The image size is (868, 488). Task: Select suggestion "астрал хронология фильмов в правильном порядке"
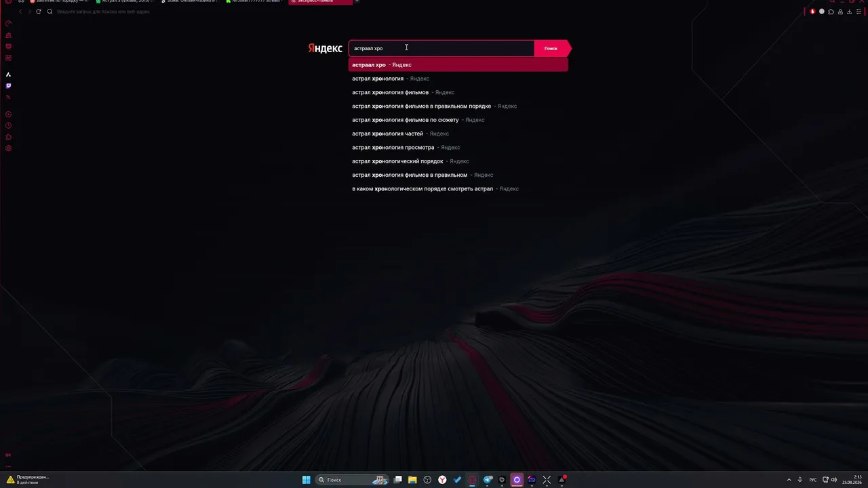coord(458,106)
